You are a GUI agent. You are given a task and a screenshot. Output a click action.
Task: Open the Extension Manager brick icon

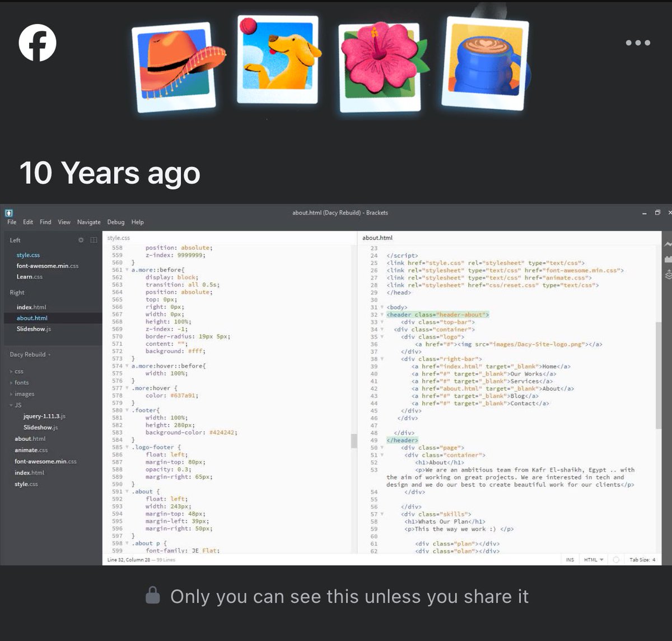click(668, 259)
